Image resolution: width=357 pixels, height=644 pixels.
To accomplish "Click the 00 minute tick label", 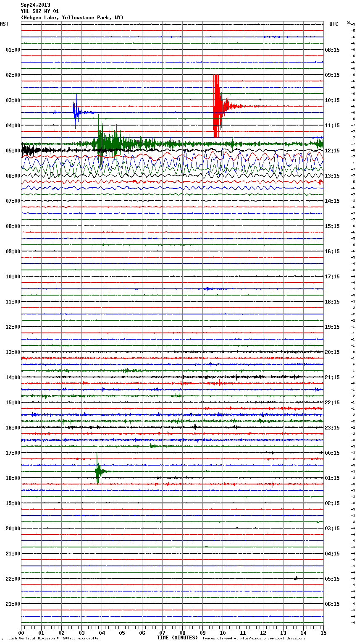I will point(21,633).
